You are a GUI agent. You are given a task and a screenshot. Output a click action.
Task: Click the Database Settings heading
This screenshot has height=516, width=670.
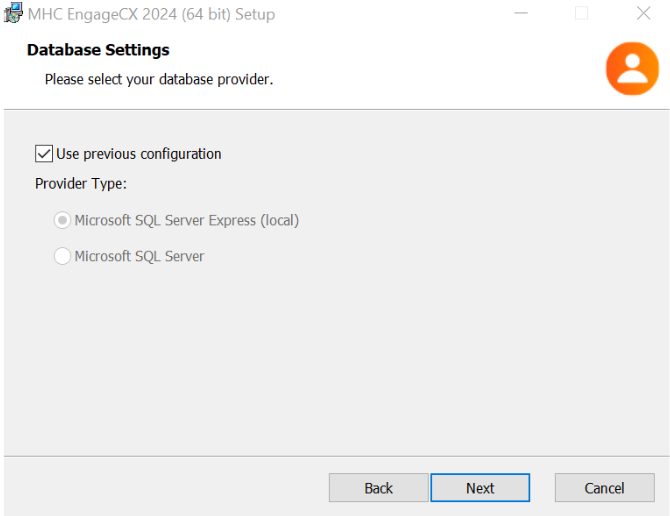tap(98, 50)
